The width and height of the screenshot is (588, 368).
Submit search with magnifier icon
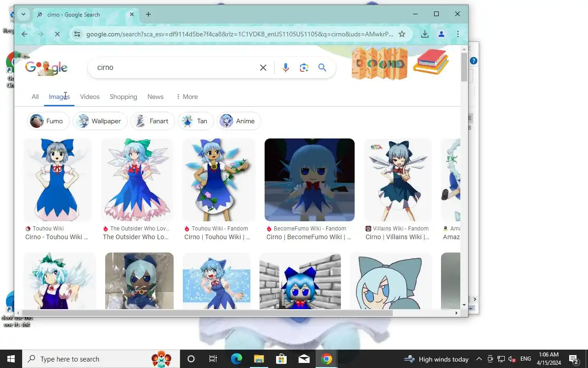[x=322, y=68]
